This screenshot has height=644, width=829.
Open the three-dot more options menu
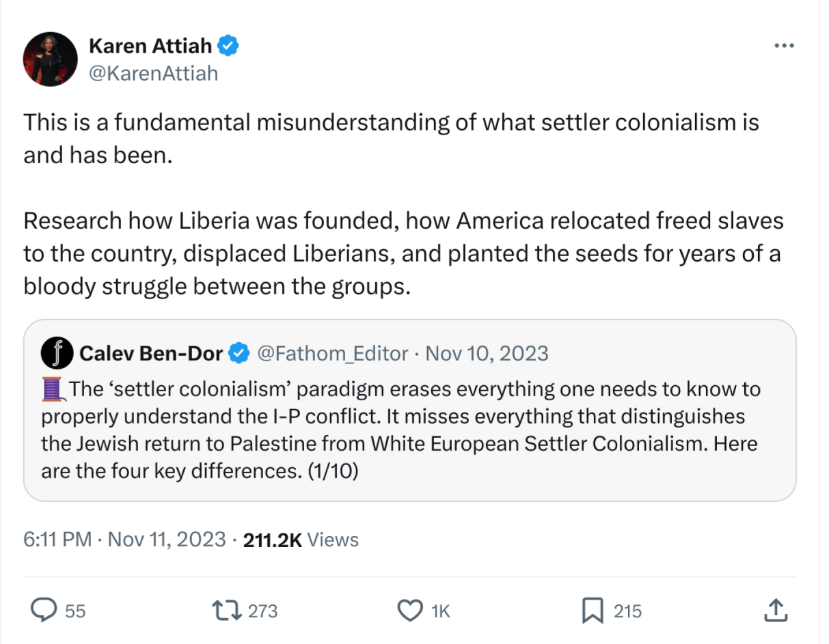click(x=783, y=46)
